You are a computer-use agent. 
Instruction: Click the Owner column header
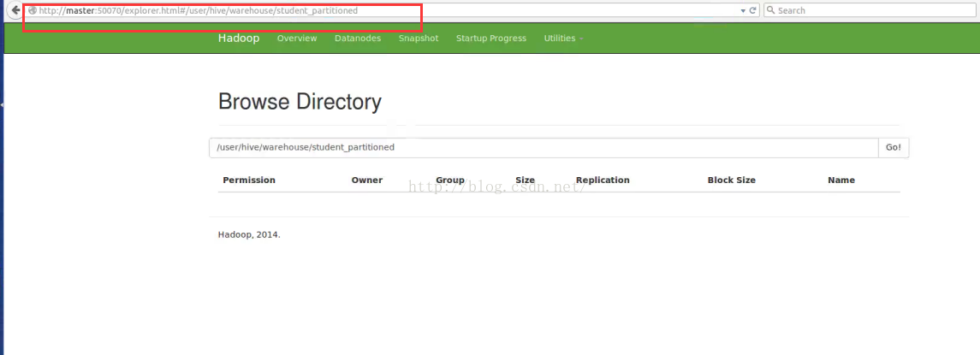367,180
